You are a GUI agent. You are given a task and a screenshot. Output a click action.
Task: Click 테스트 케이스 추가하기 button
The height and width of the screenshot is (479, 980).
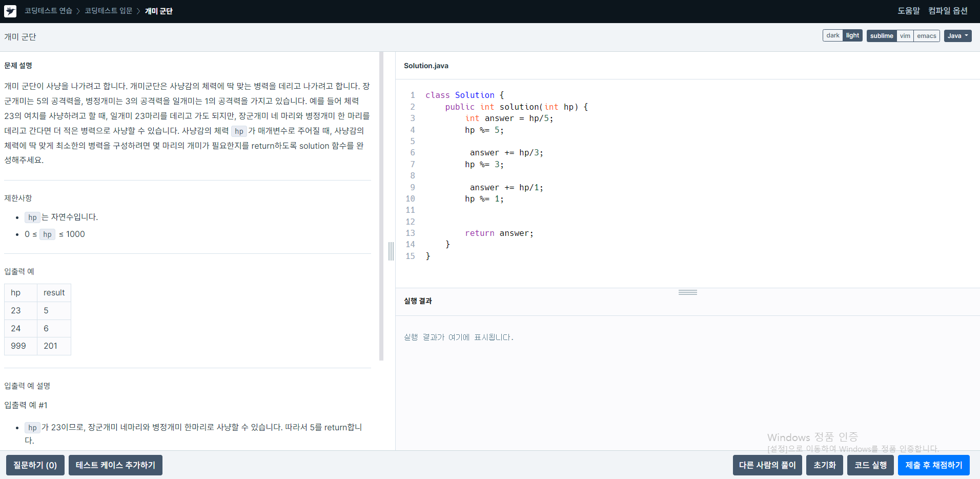tap(115, 465)
